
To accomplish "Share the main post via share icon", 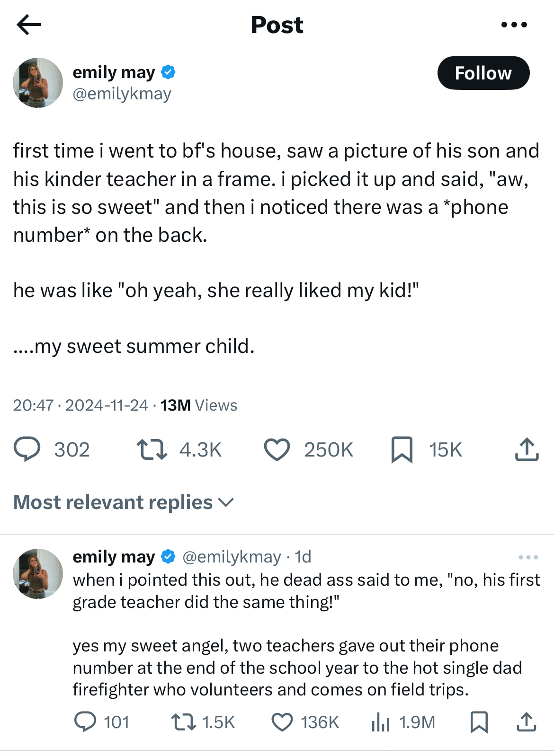I will tap(527, 449).
